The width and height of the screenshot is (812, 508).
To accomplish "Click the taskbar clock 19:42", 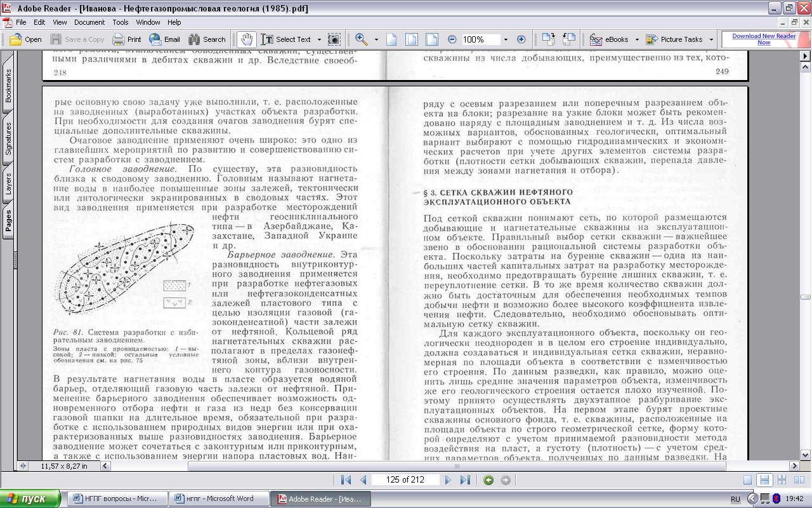I will tap(795, 499).
